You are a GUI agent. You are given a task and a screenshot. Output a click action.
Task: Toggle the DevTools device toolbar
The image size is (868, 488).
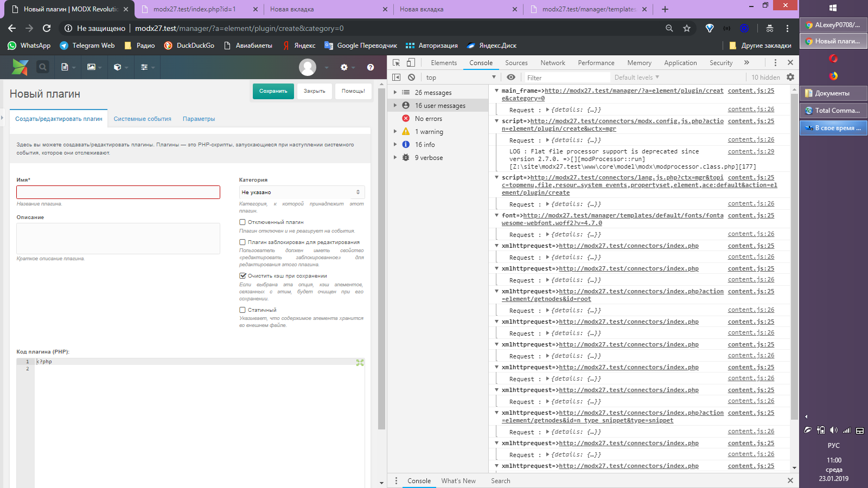411,62
